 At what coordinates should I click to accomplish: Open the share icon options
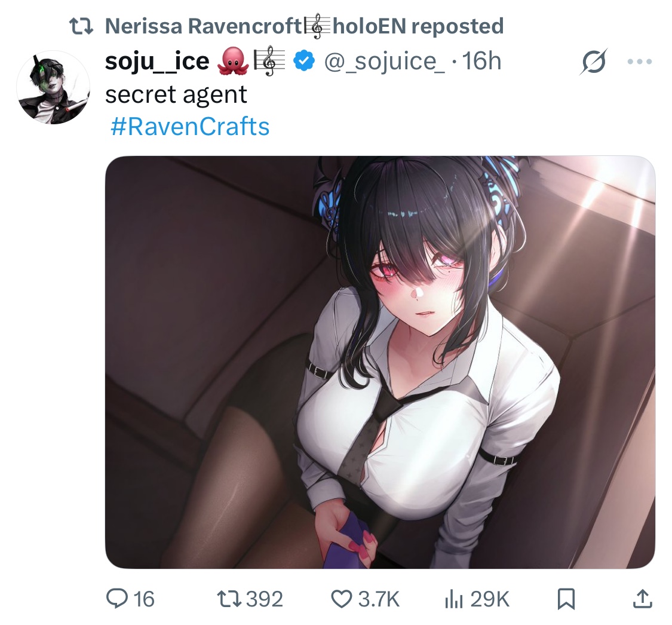pos(642,599)
